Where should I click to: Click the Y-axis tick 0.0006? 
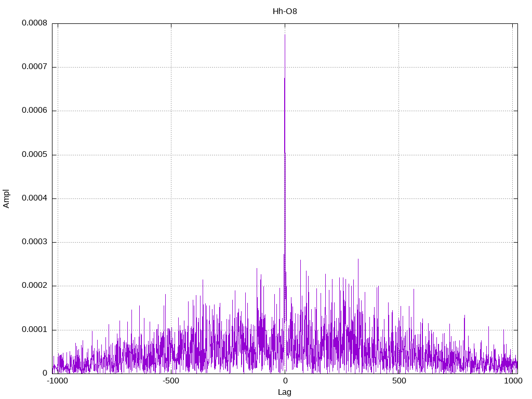pos(35,111)
